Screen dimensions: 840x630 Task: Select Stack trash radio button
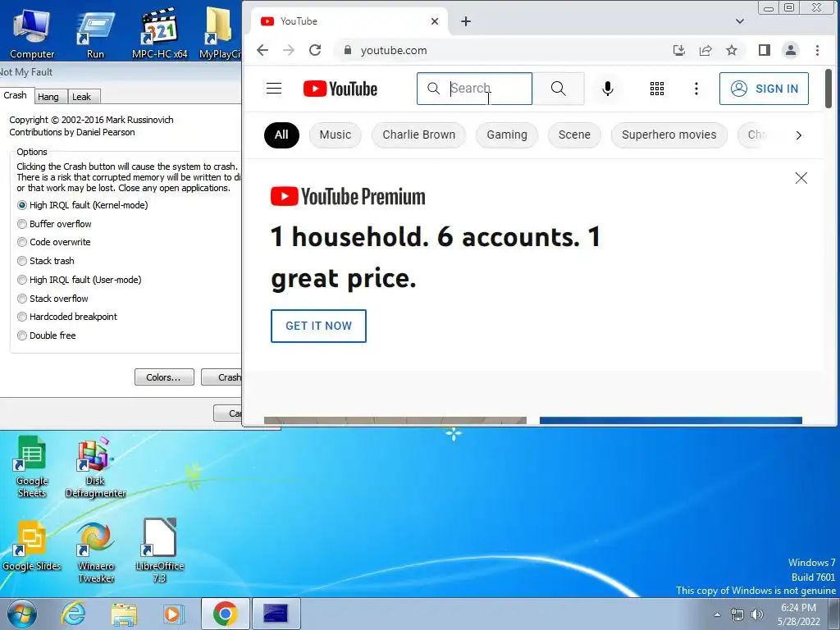tap(46, 261)
